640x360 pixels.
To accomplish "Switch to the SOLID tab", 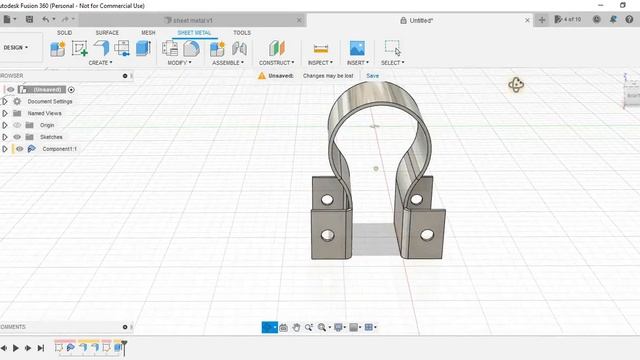I will click(64, 33).
